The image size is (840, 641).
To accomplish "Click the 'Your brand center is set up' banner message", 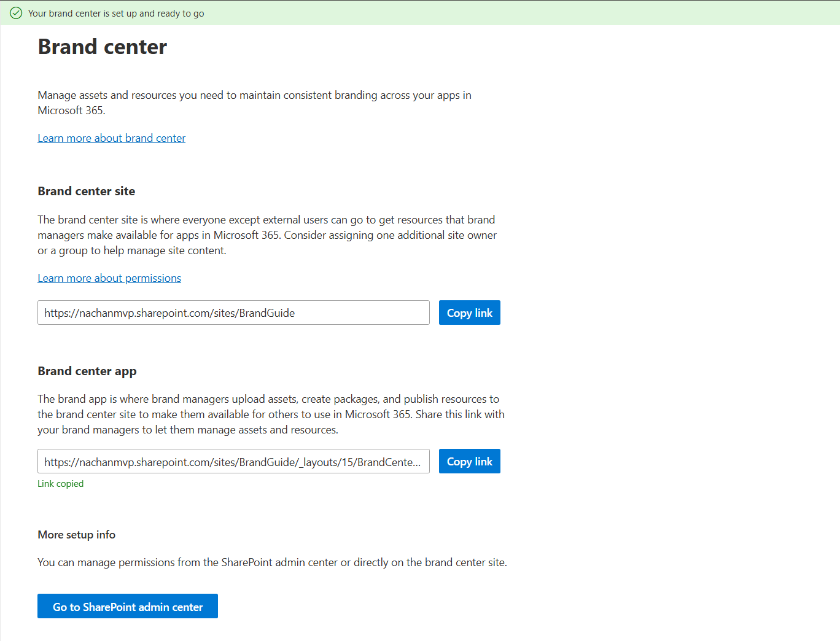I will (x=116, y=14).
